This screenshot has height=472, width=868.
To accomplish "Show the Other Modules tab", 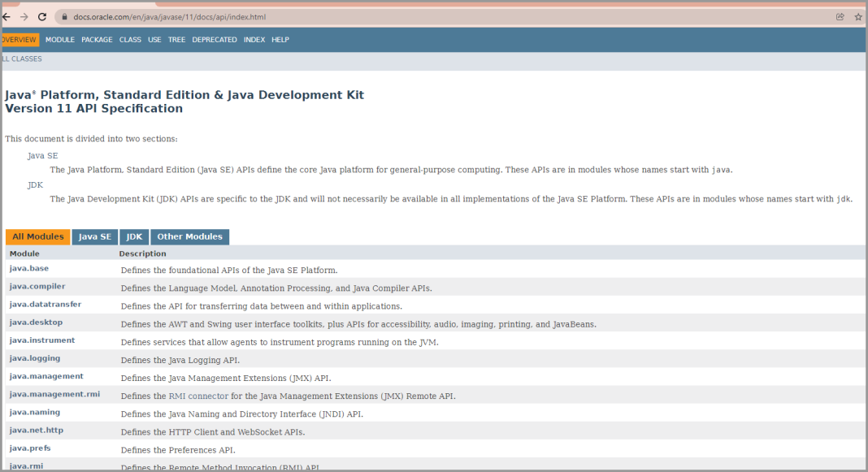I will (x=189, y=237).
